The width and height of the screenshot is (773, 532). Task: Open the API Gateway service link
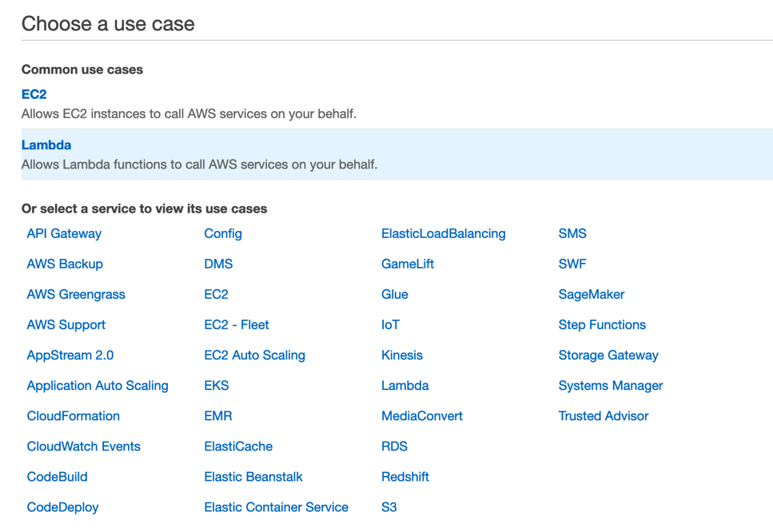(64, 233)
